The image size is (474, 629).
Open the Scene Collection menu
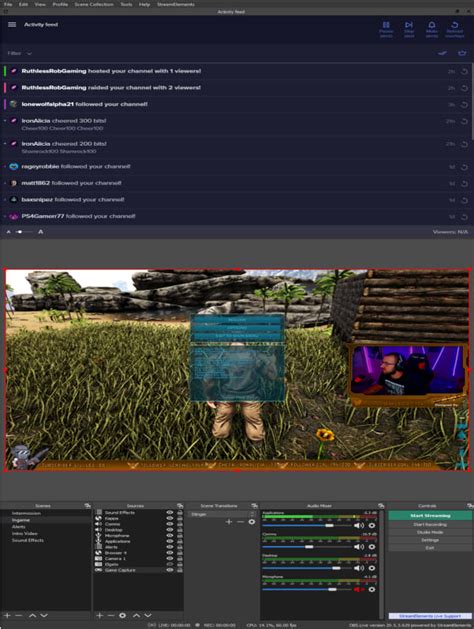[94, 4]
